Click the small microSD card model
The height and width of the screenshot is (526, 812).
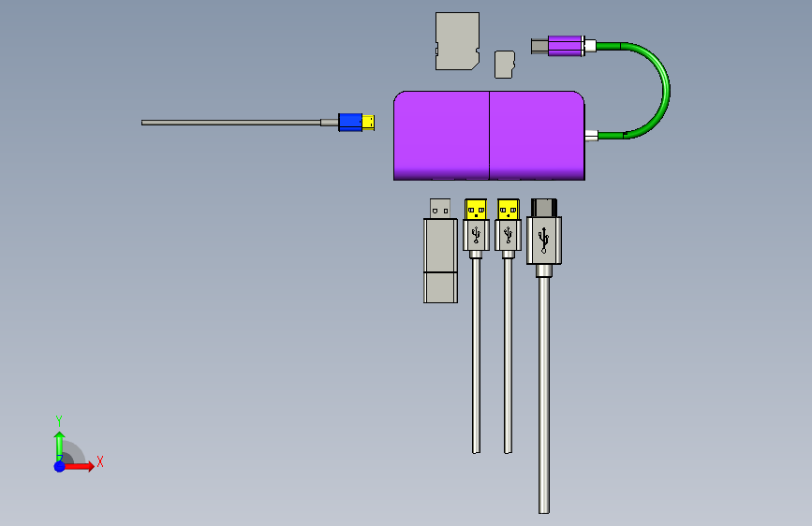pos(505,65)
